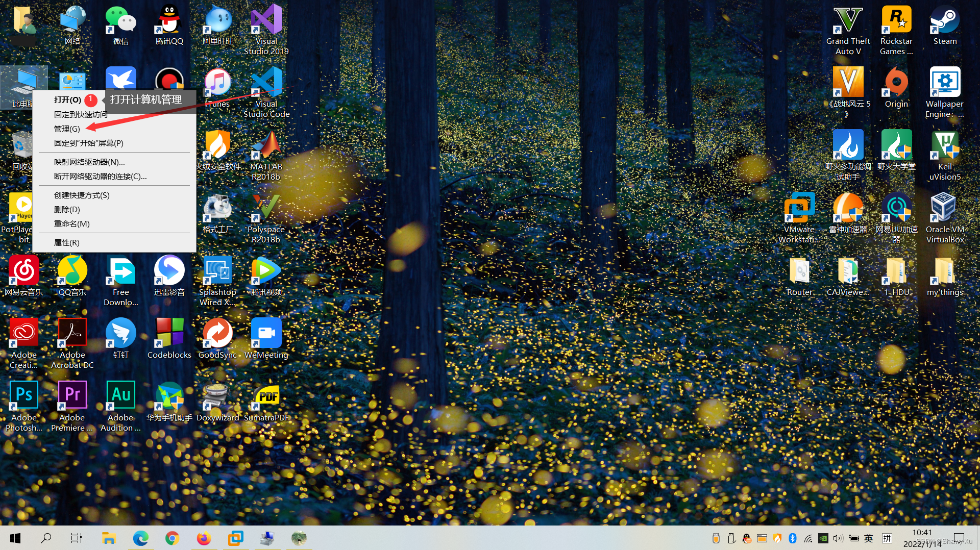Open 属性(R) from the context menu

66,242
